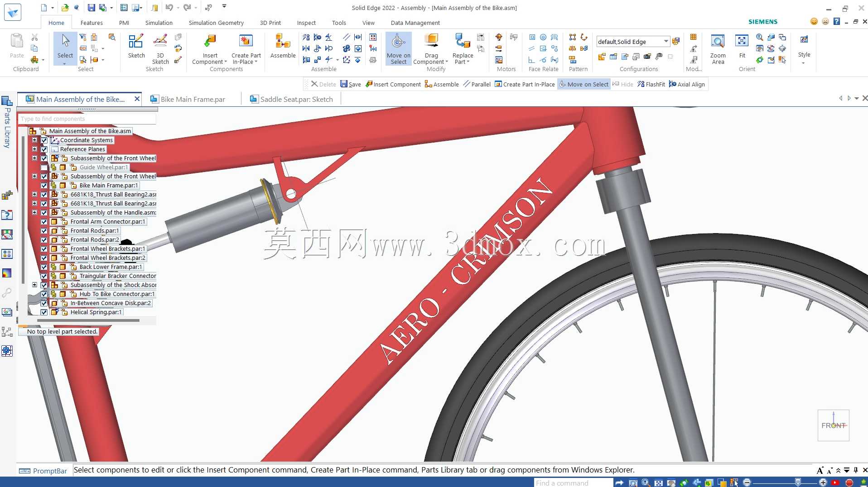Screen dimensions: 868x487
Task: Click the Create Part In-Place ribbon icon
Action: point(246,41)
